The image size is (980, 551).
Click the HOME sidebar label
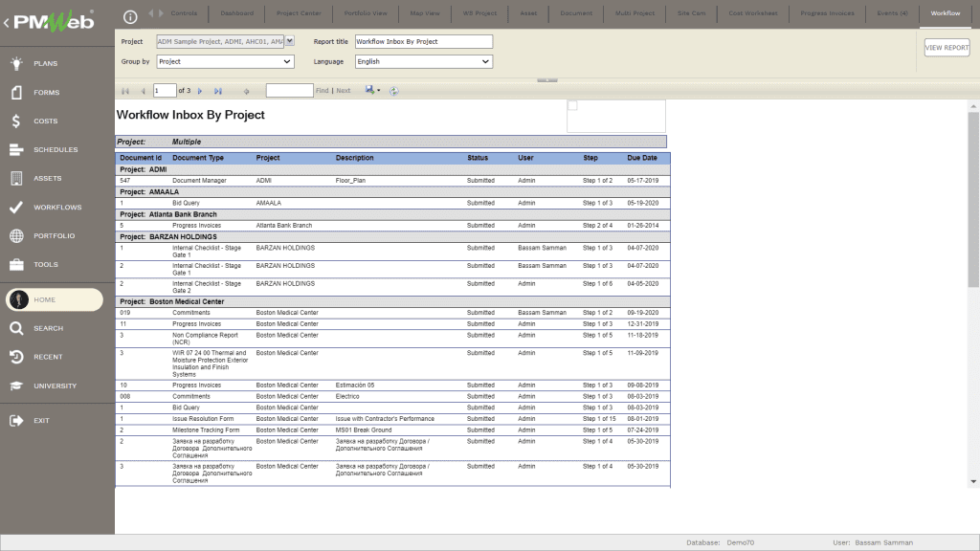44,299
